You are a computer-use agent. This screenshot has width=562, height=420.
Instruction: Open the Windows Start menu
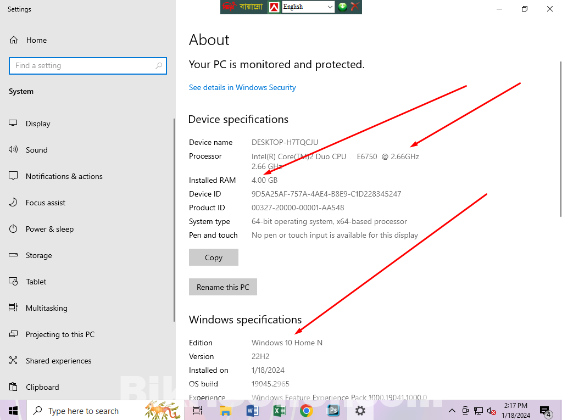(x=13, y=411)
